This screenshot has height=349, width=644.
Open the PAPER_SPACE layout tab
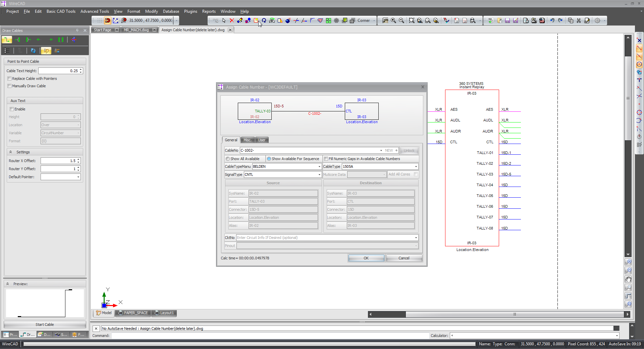pos(133,313)
